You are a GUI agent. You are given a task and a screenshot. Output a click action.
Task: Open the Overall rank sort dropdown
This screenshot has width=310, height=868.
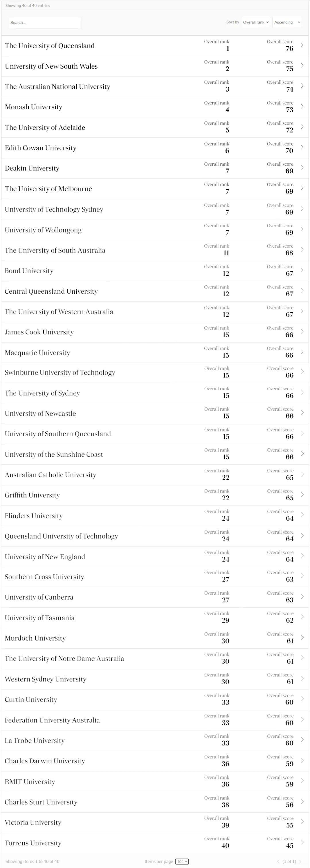click(x=256, y=22)
